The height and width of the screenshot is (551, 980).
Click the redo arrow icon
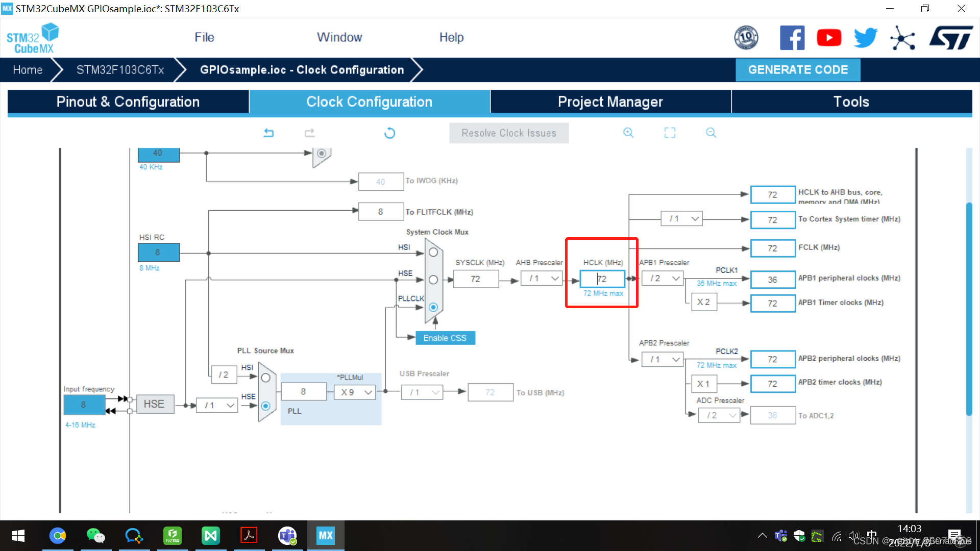coord(310,133)
